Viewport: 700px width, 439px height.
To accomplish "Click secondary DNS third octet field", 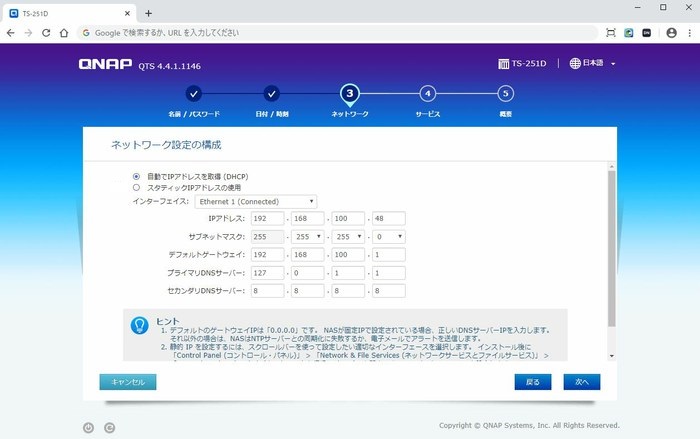I will 348,291.
